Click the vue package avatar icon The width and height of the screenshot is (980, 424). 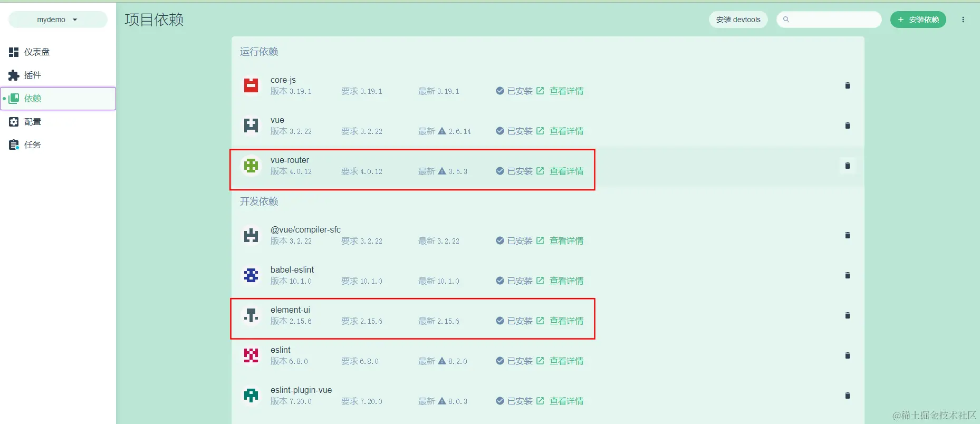coord(251,126)
